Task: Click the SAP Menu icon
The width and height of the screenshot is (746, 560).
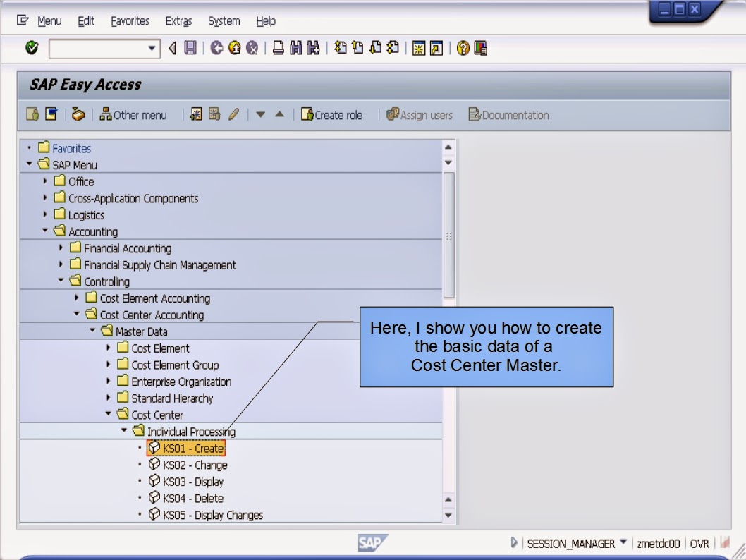Action: (51, 115)
